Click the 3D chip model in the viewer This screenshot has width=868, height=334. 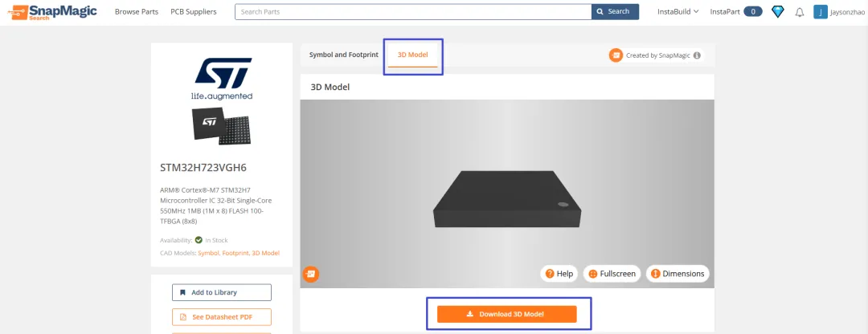[507, 198]
